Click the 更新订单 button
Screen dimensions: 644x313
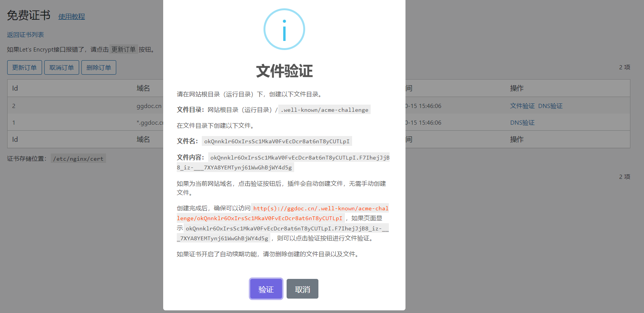pyautogui.click(x=25, y=67)
